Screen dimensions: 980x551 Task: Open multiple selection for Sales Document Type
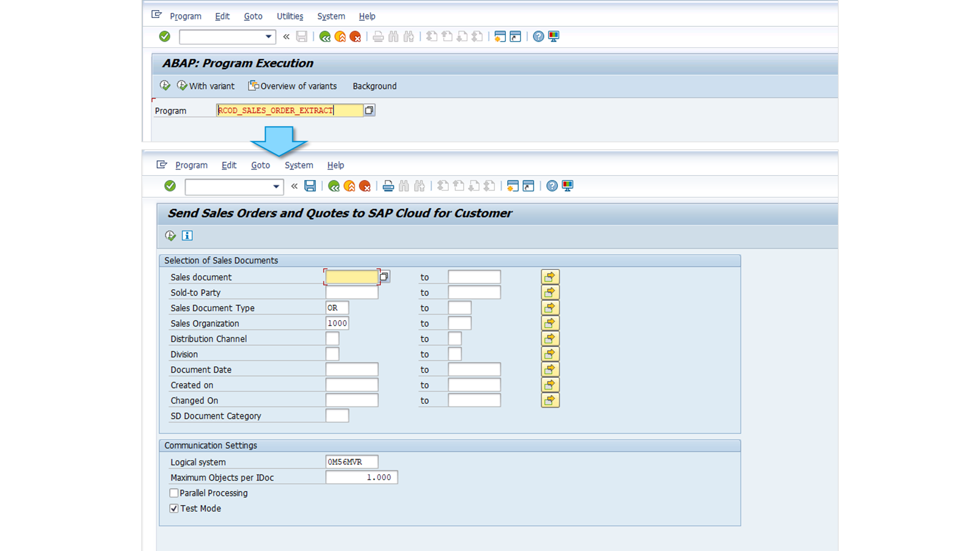pyautogui.click(x=550, y=308)
